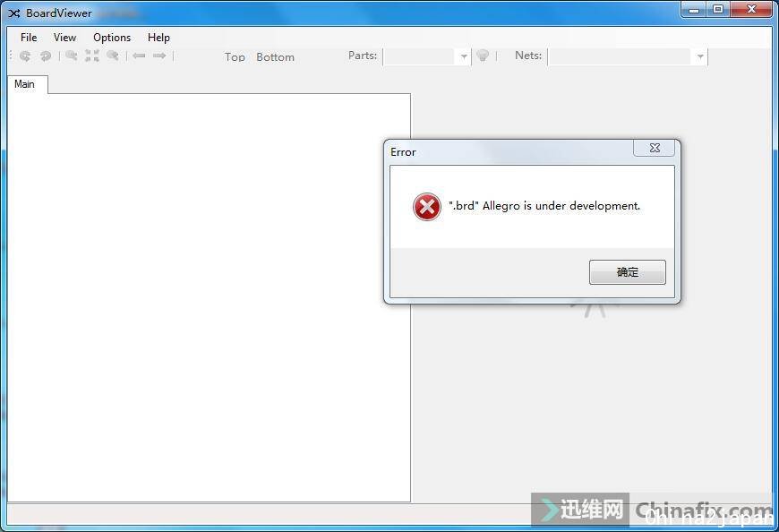Switch to Bottom board side

[x=275, y=57]
